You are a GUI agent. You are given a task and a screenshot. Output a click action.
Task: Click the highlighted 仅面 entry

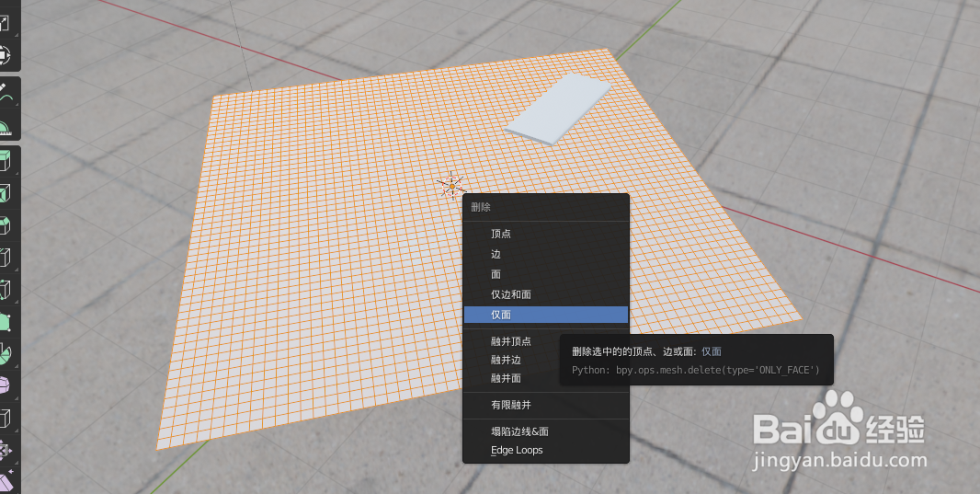pos(546,315)
